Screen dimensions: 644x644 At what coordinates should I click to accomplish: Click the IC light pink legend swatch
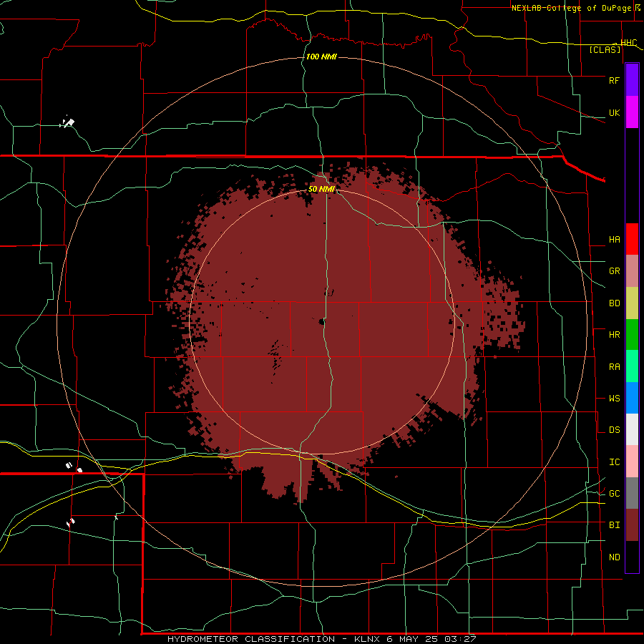(x=632, y=462)
